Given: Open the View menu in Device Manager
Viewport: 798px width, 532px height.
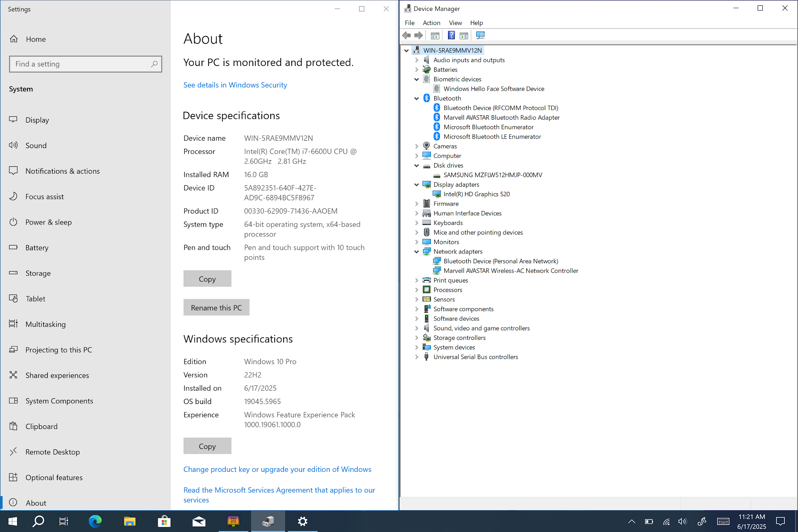Looking at the screenshot, I should point(455,23).
